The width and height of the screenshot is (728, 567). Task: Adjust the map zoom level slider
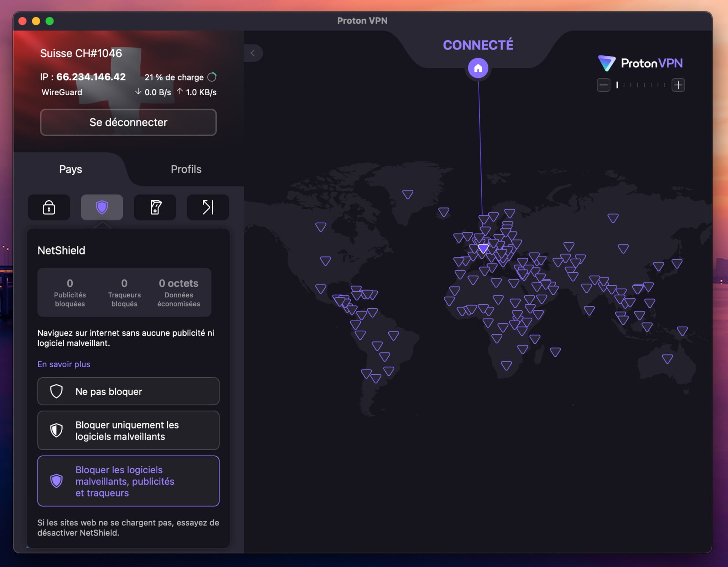tap(641, 85)
